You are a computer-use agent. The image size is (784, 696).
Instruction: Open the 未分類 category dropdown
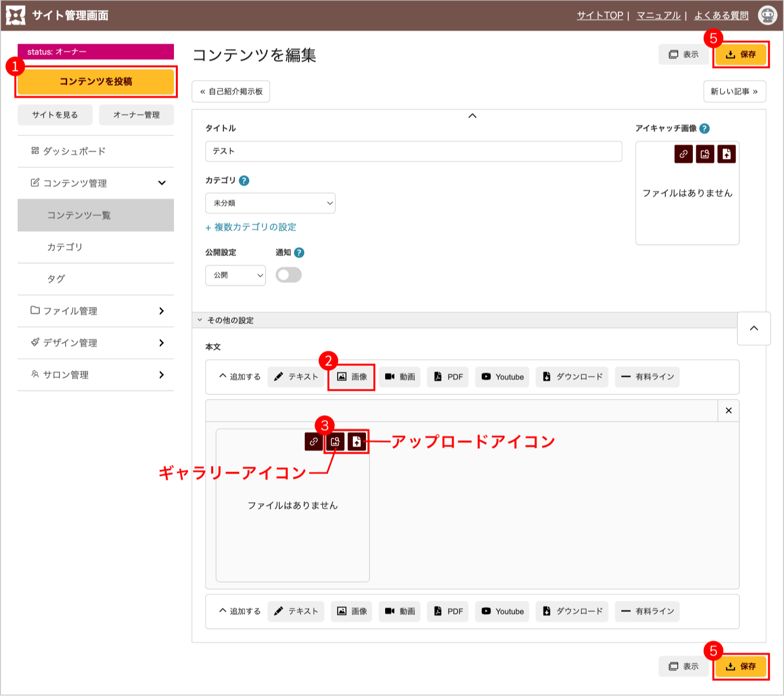270,203
